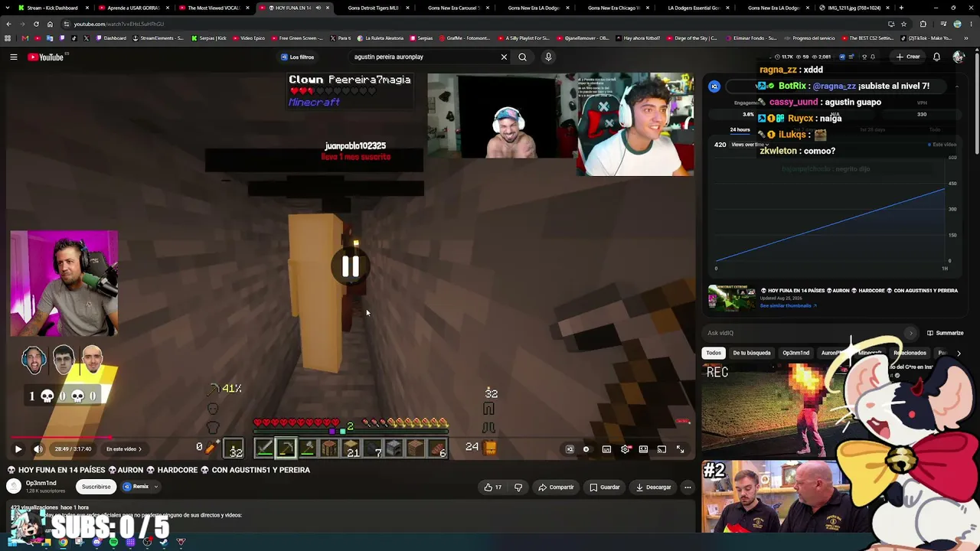Viewport: 980px width, 551px height.
Task: Click the vidIQ icon in player controls
Action: point(570,449)
